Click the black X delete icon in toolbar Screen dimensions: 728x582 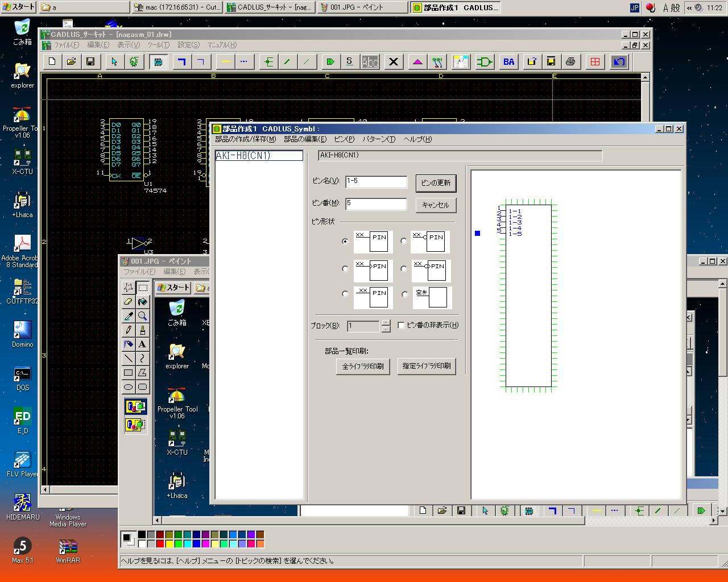[393, 61]
